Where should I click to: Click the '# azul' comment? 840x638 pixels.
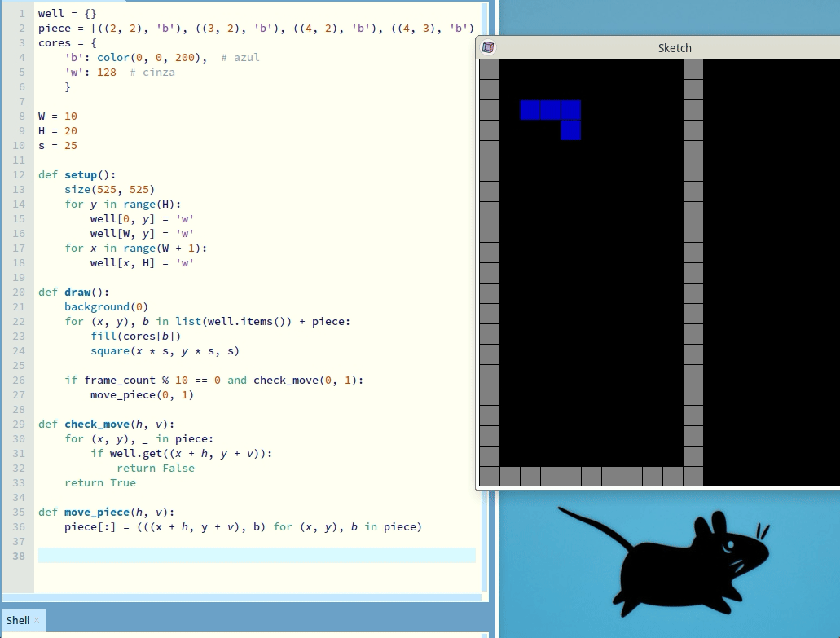(240, 58)
